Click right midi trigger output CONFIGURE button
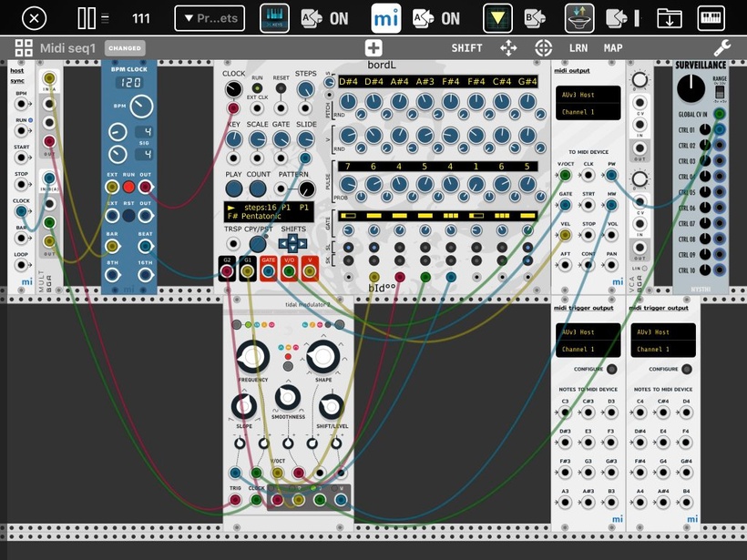 [x=687, y=369]
